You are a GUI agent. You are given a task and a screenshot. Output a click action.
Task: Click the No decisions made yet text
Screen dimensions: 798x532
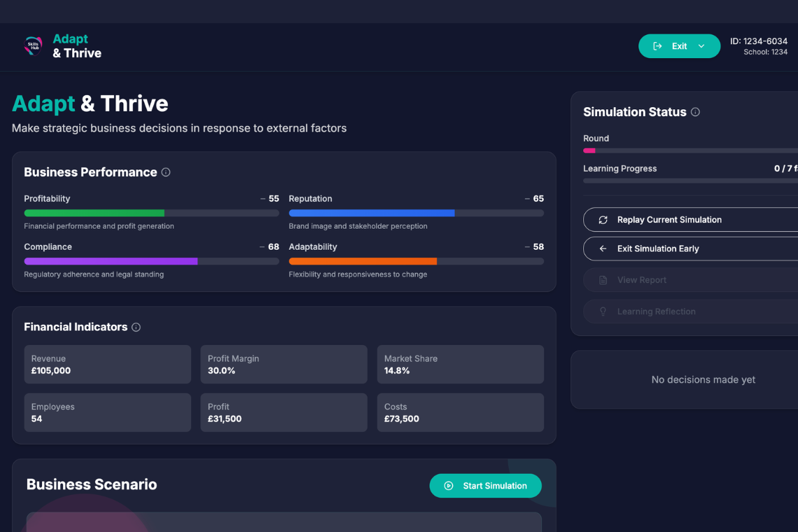point(703,380)
